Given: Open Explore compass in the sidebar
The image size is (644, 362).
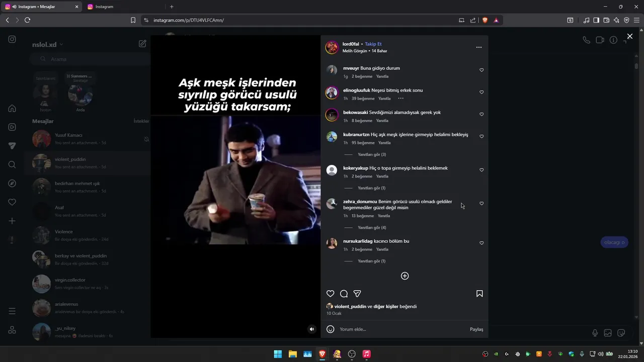Looking at the screenshot, I should click(12, 184).
